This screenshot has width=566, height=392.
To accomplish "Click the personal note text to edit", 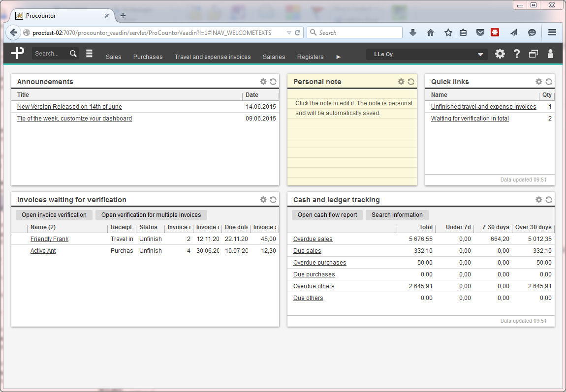I will 354,108.
